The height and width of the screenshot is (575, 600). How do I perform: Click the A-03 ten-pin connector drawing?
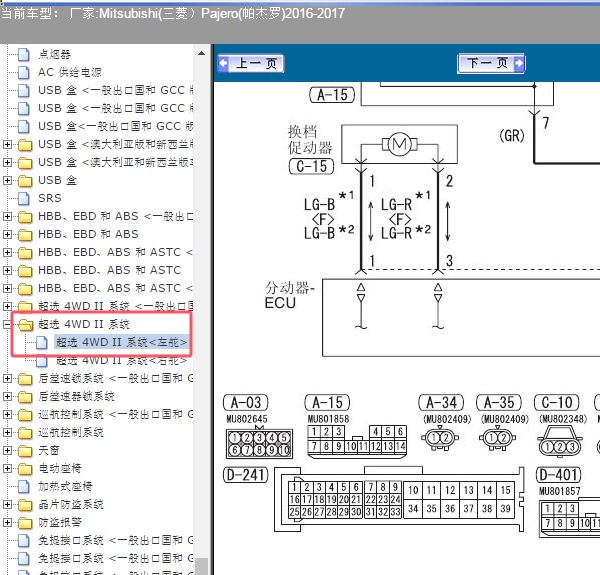259,443
